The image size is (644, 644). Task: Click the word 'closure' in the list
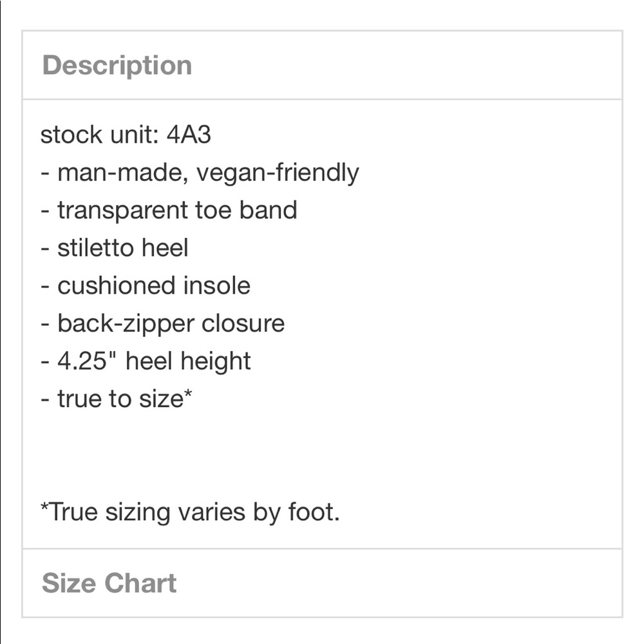[243, 323]
